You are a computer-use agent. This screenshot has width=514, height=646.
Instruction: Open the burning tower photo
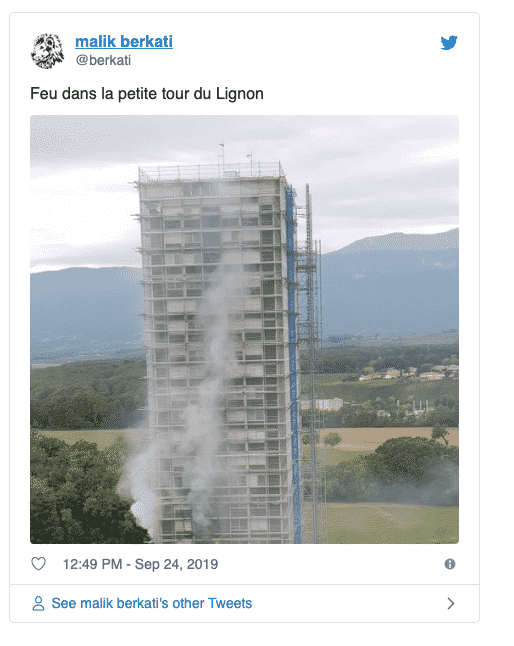(x=244, y=329)
